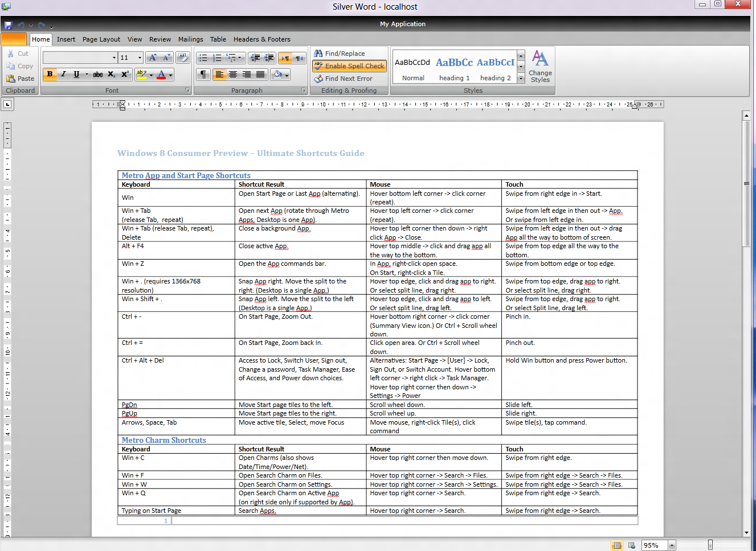
Task: Click Find/Replace button
Action: pos(340,54)
